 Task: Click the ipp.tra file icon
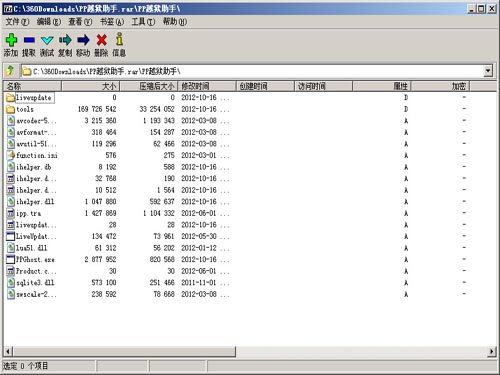point(11,213)
